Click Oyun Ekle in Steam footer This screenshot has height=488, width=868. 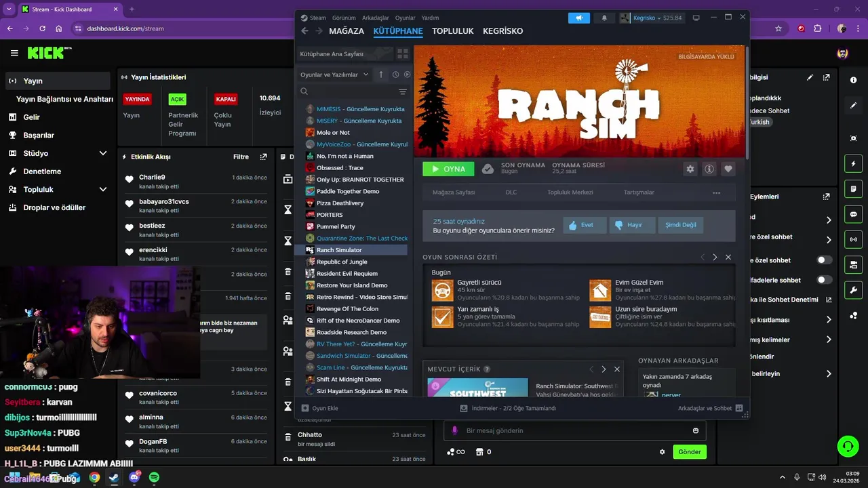(320, 408)
